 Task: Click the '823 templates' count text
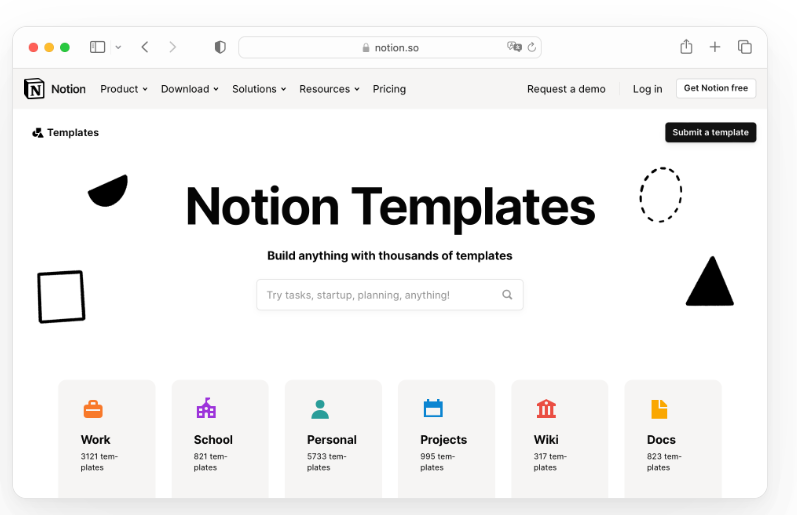pos(664,462)
